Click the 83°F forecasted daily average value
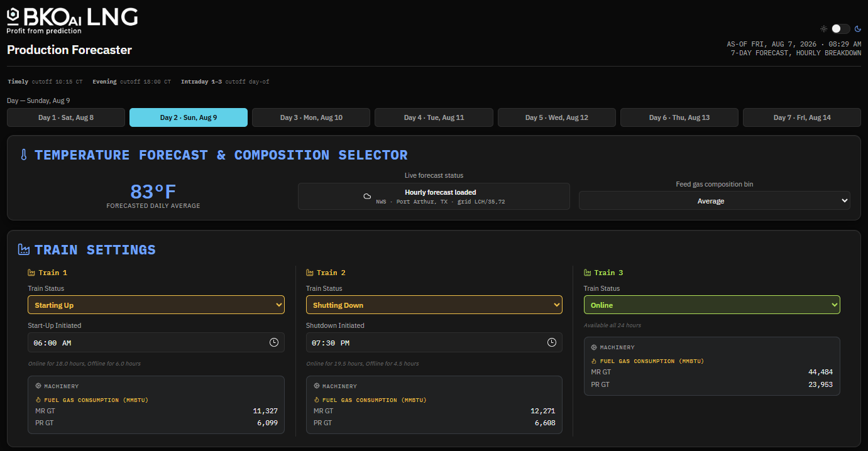The width and height of the screenshot is (868, 451). point(153,191)
